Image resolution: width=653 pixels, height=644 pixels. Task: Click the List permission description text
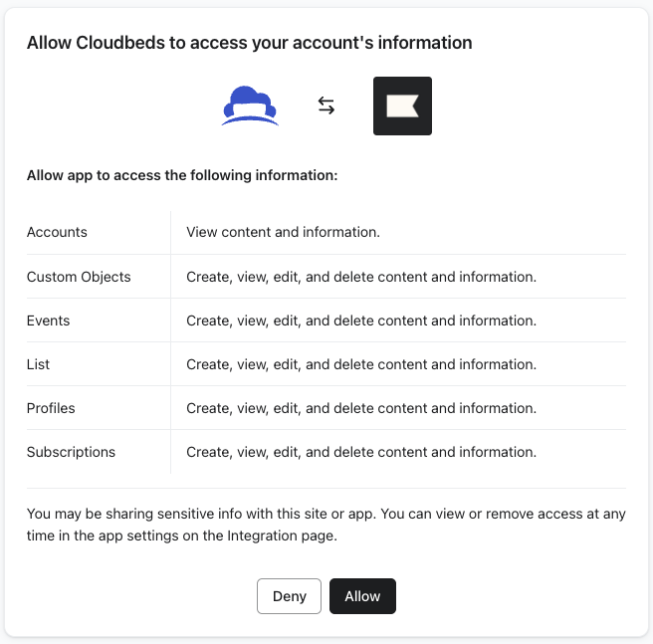[x=361, y=364]
